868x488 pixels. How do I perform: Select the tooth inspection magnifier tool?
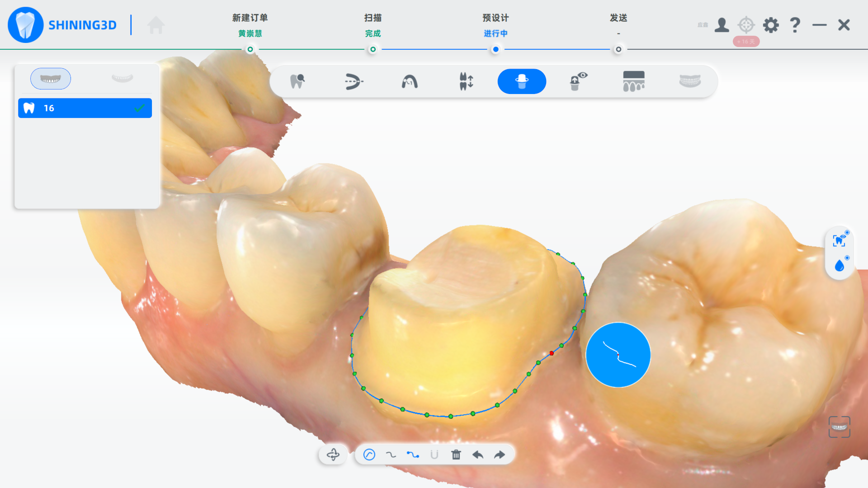297,82
